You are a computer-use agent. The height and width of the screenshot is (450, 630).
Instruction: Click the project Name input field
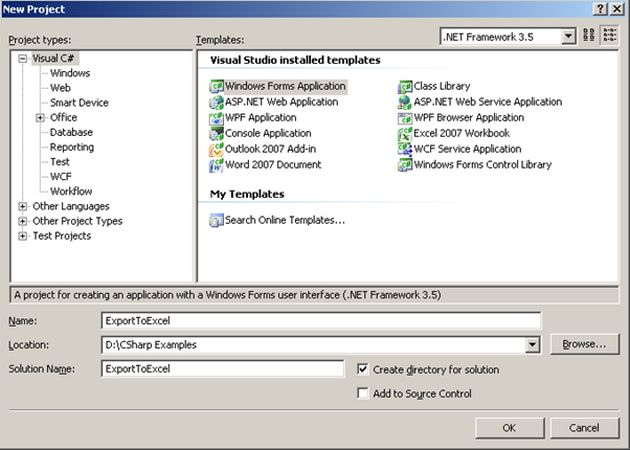click(x=321, y=321)
